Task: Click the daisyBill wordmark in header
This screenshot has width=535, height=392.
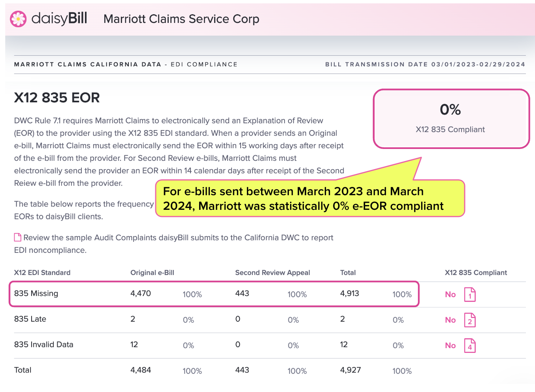Action: click(x=59, y=18)
